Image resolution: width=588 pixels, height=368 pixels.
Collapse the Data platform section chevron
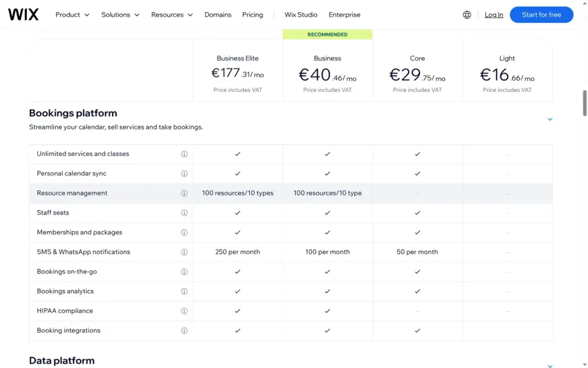(550, 366)
